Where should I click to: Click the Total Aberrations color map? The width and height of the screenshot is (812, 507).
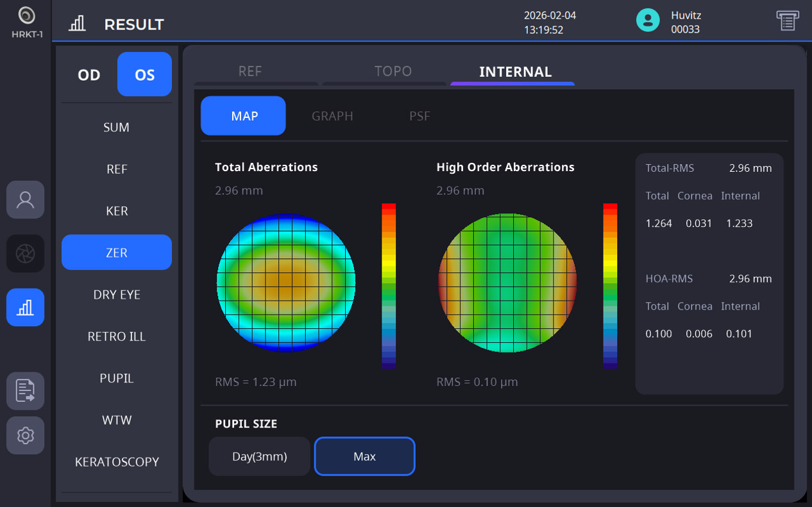(286, 283)
